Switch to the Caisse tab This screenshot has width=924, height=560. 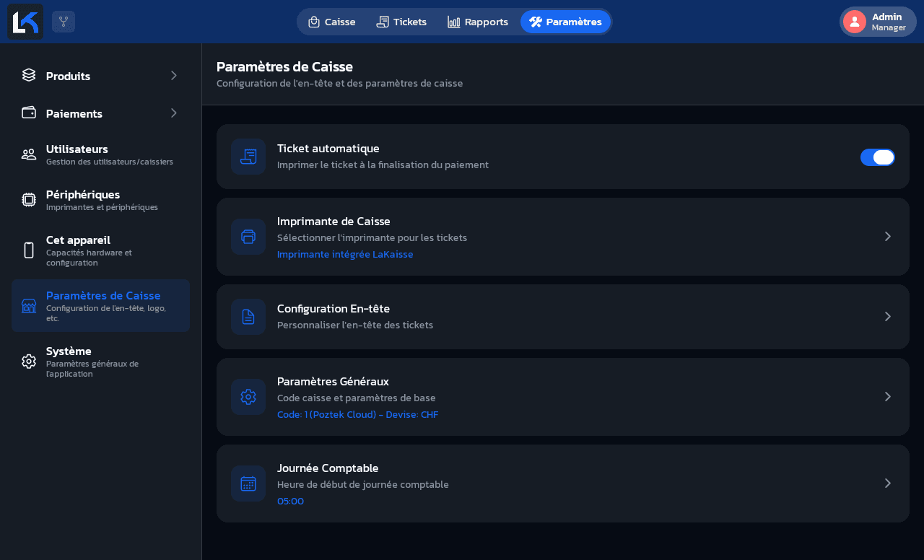332,22
